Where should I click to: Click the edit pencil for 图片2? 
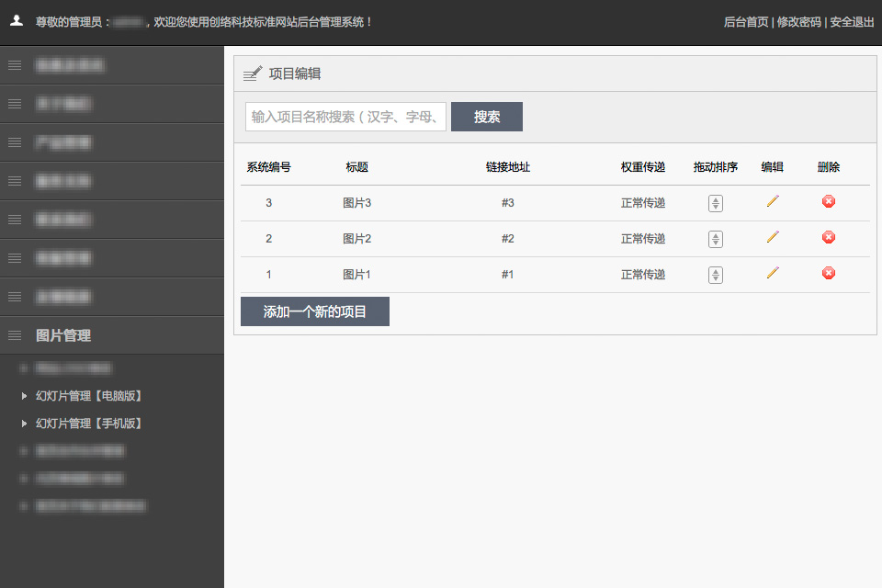click(x=773, y=237)
